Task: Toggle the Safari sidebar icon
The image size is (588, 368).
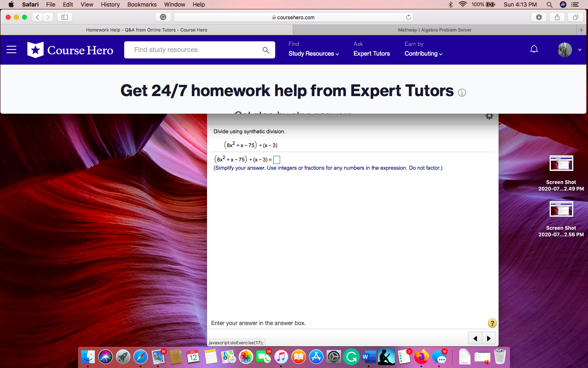Action: click(65, 17)
